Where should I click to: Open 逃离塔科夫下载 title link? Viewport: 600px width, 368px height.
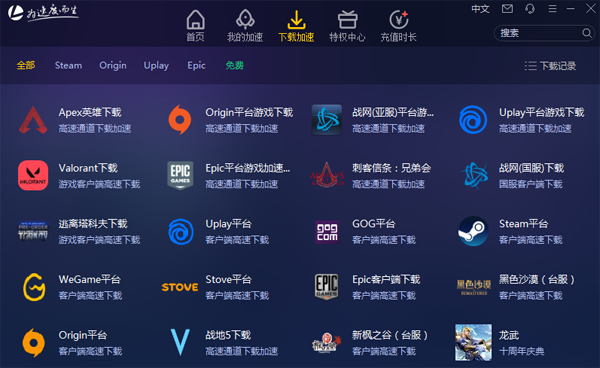(93, 224)
